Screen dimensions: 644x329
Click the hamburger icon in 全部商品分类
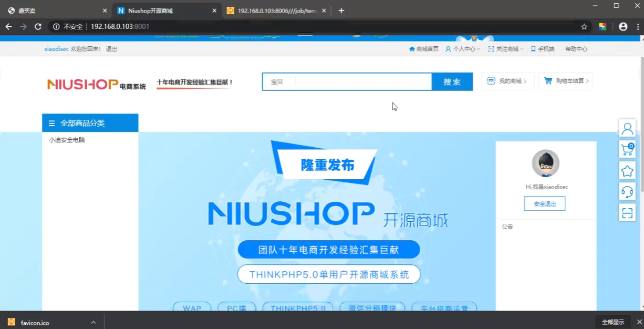(x=51, y=123)
